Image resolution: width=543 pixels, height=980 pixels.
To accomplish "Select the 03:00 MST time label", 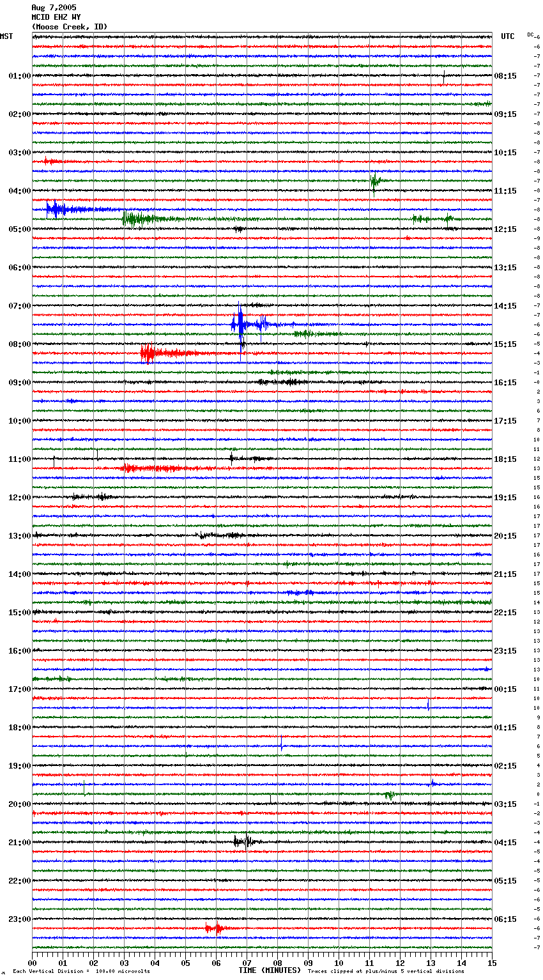I will coord(20,153).
